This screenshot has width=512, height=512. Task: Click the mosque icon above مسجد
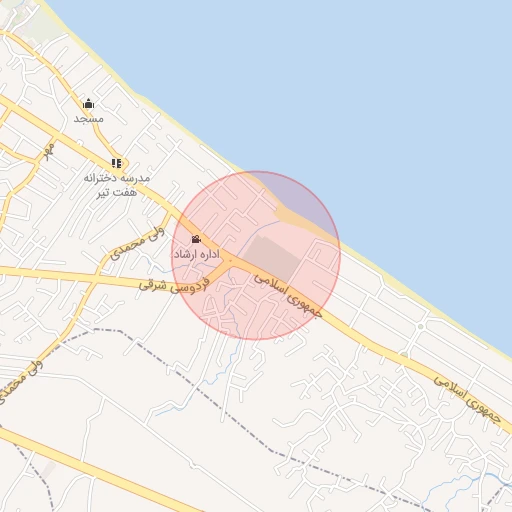coord(88,104)
